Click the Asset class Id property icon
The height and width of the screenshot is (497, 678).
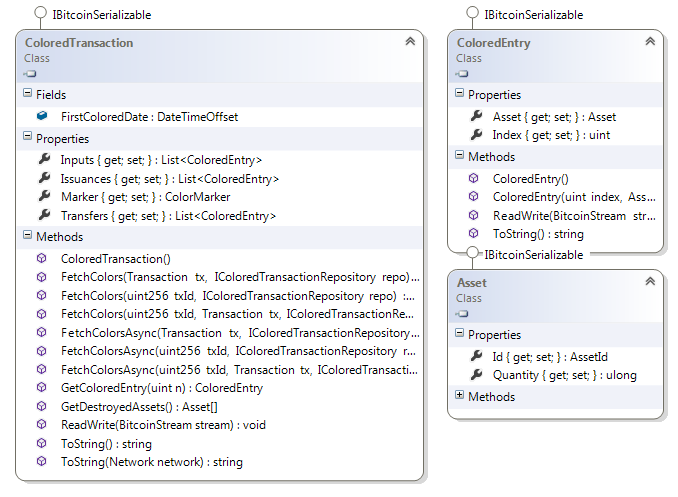(475, 356)
